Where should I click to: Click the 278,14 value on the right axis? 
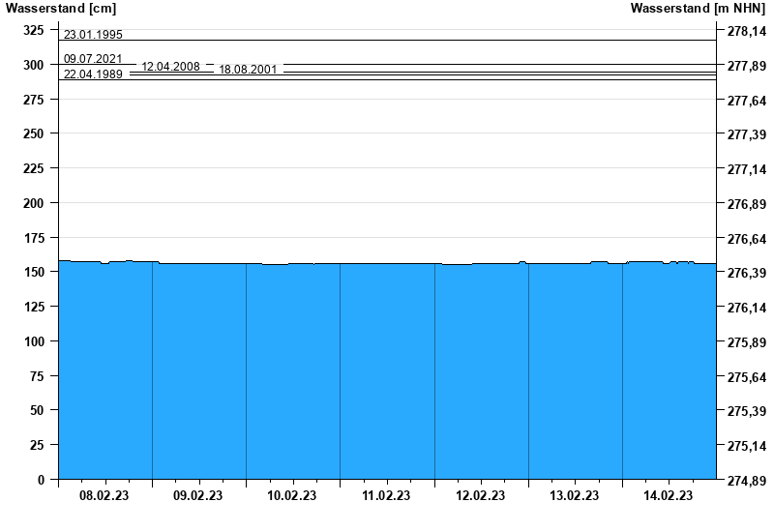pyautogui.click(x=745, y=31)
